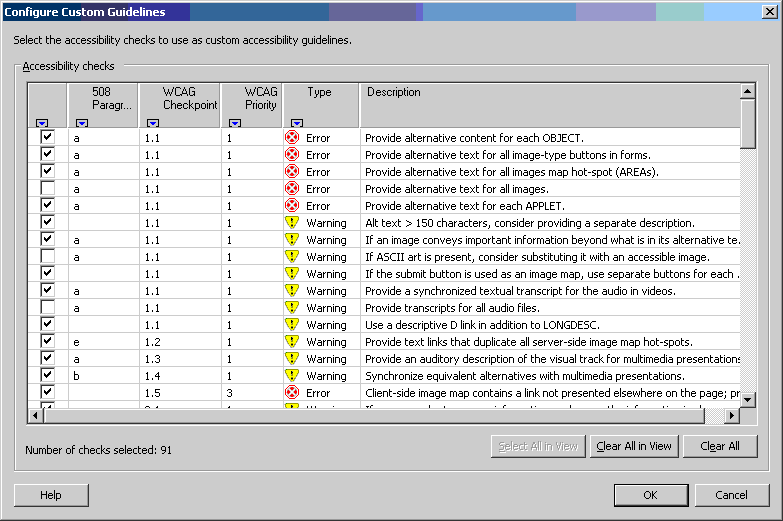The height and width of the screenshot is (521, 783).
Task: Click the Error icon for client-side image map row
Action: [292, 393]
